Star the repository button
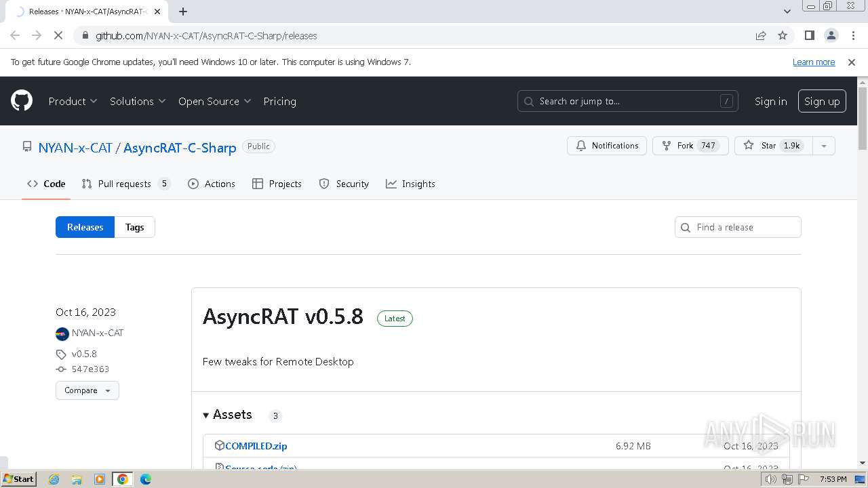The width and height of the screenshot is (868, 488). point(773,146)
